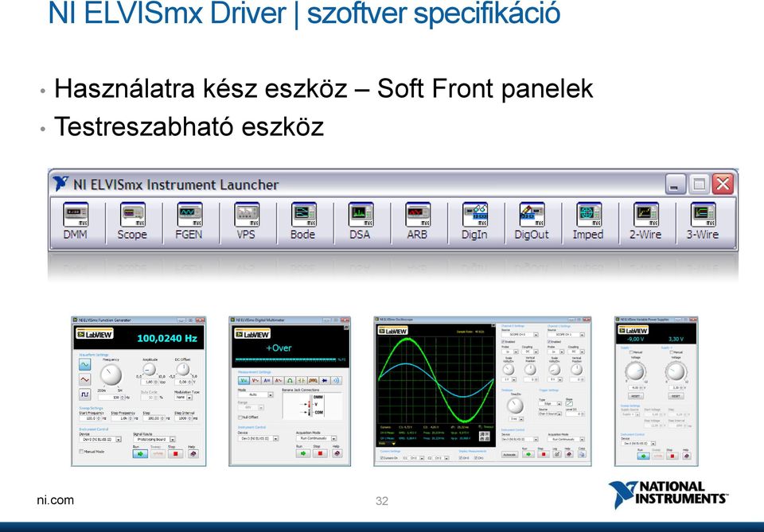Click Run arrow in Variable Power Supplies
This screenshot has height=532, width=764.
644,456
